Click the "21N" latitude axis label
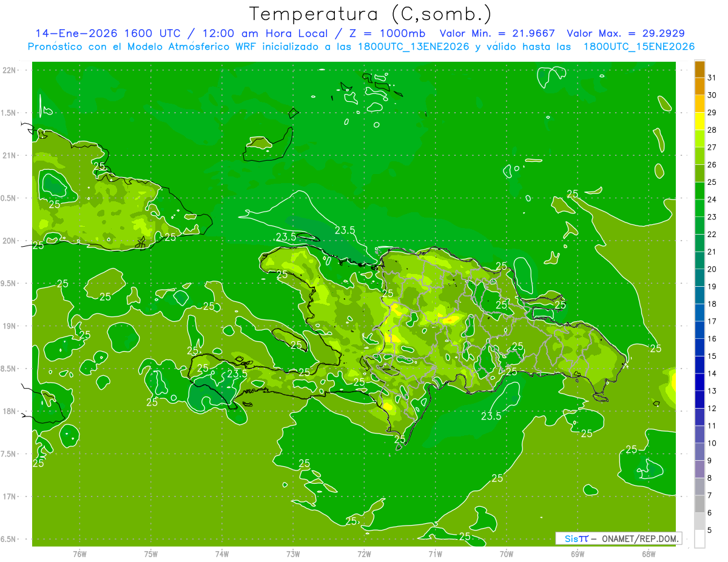The height and width of the screenshot is (562, 728). coord(10,155)
